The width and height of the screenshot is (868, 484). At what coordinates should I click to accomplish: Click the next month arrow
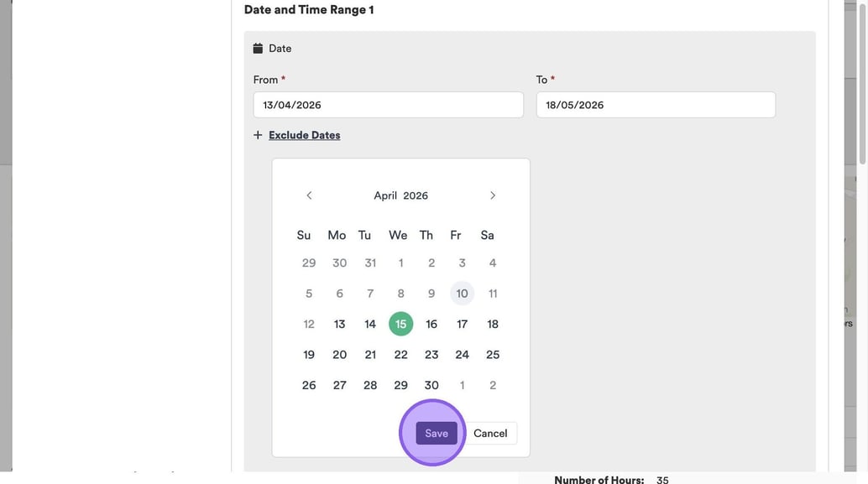[x=493, y=195]
